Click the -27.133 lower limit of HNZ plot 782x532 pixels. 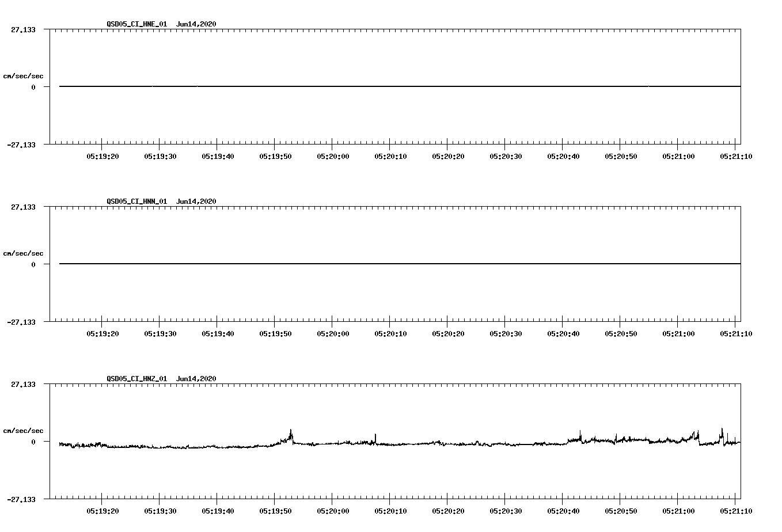(x=21, y=500)
